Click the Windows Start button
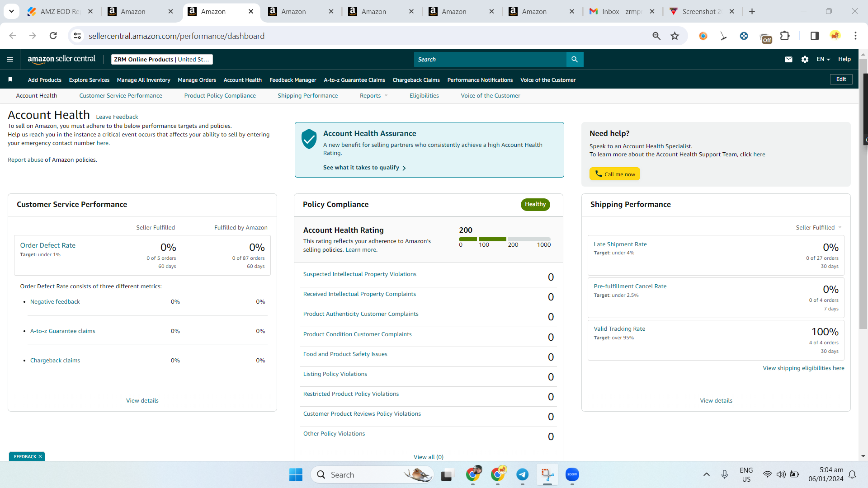This screenshot has width=868, height=488. (x=296, y=474)
